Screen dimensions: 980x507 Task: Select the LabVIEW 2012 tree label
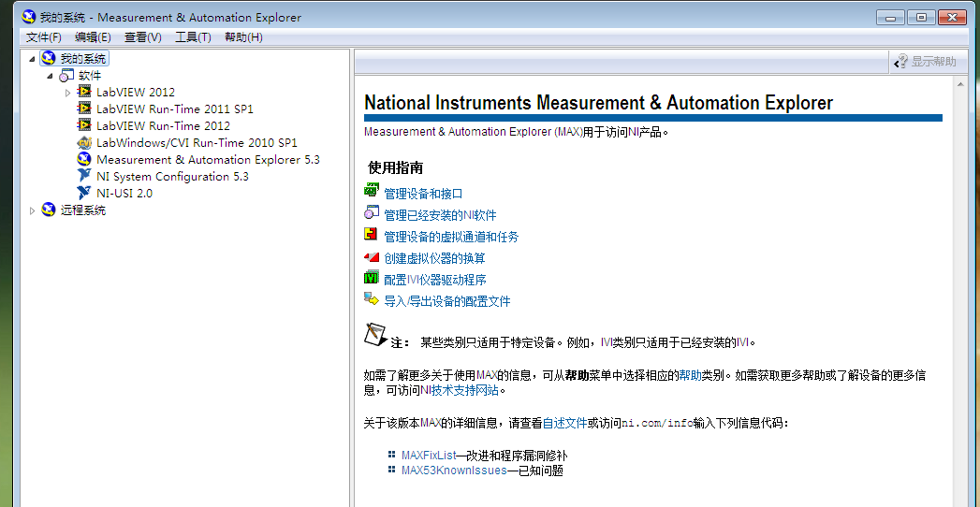click(x=136, y=93)
